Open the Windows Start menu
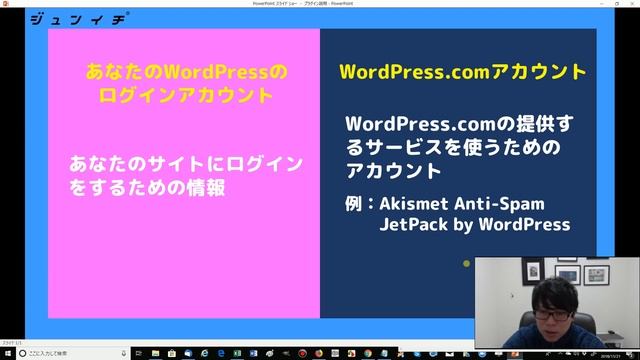 point(7,353)
